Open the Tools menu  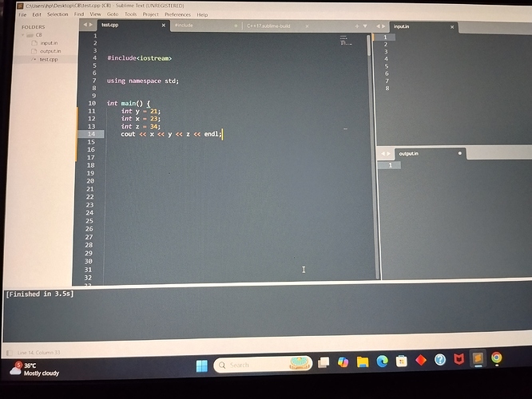130,14
